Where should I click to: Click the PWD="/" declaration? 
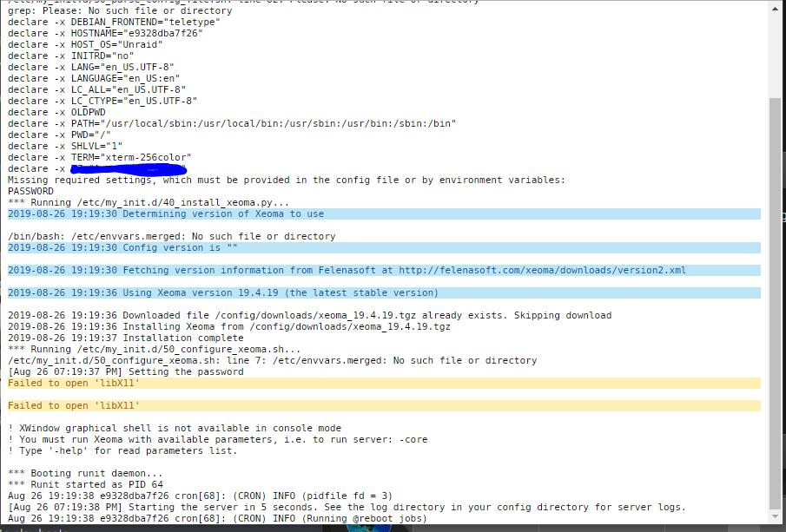(59, 135)
